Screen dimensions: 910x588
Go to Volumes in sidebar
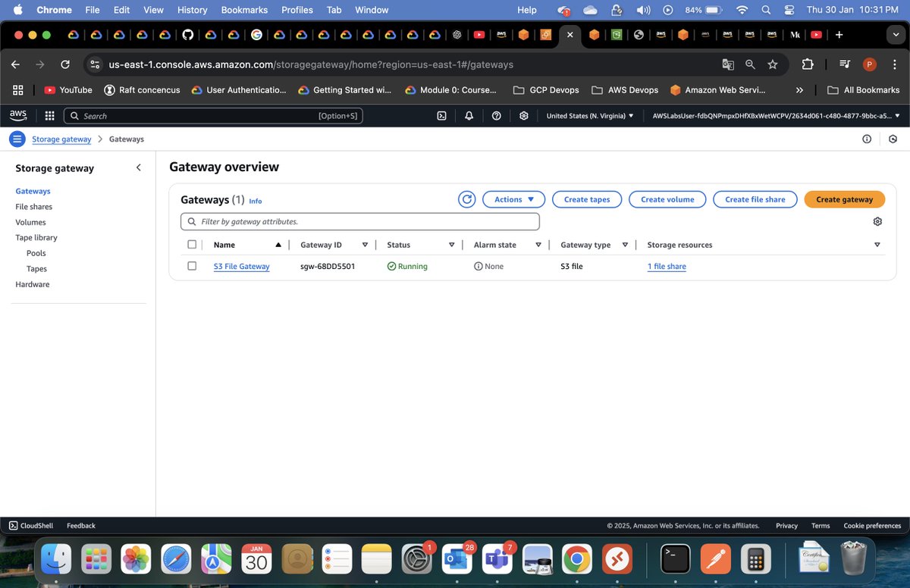tap(30, 222)
